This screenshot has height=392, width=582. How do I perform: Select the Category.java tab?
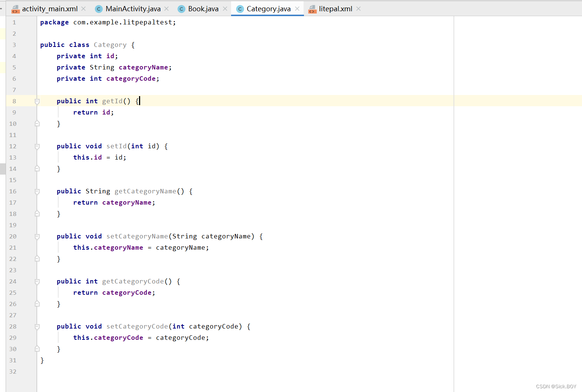[268, 9]
